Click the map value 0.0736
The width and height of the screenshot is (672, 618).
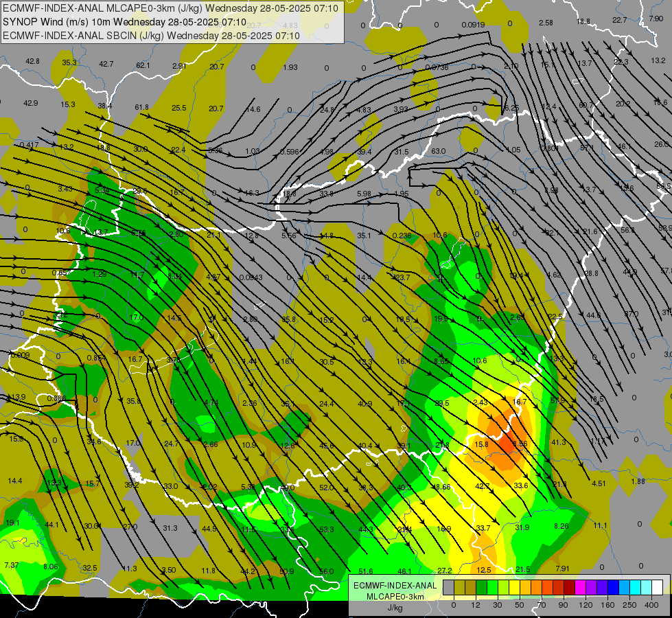(437, 67)
